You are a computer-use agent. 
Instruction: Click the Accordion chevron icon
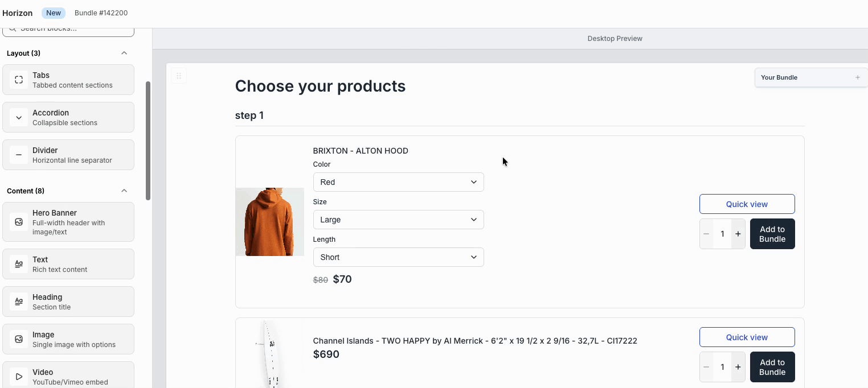pos(19,117)
